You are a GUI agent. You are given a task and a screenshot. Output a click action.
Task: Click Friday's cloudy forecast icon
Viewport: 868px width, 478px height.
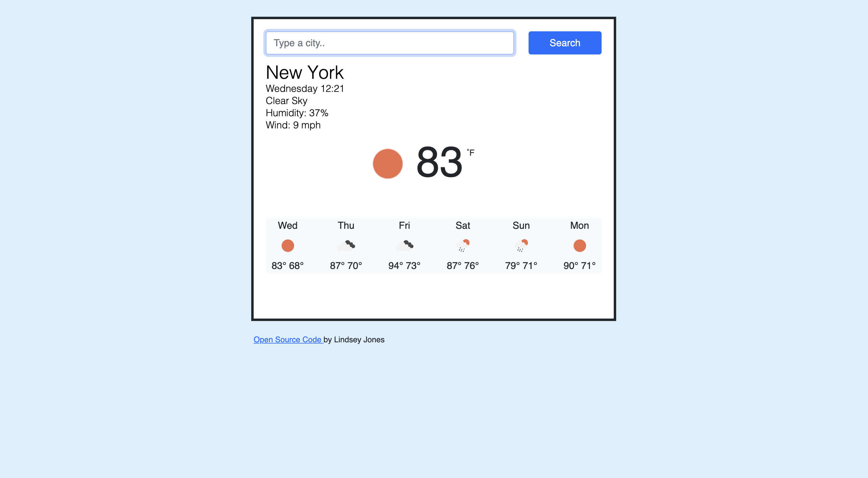[x=404, y=246]
